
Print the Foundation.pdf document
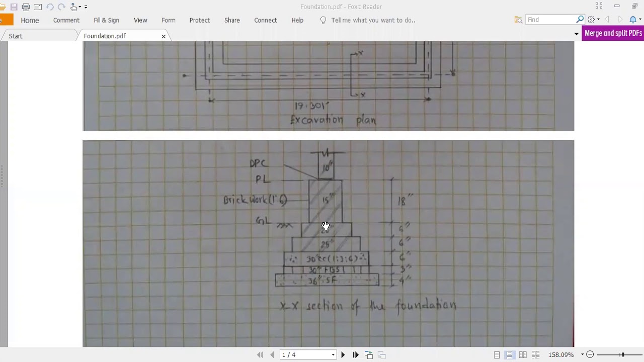click(26, 7)
